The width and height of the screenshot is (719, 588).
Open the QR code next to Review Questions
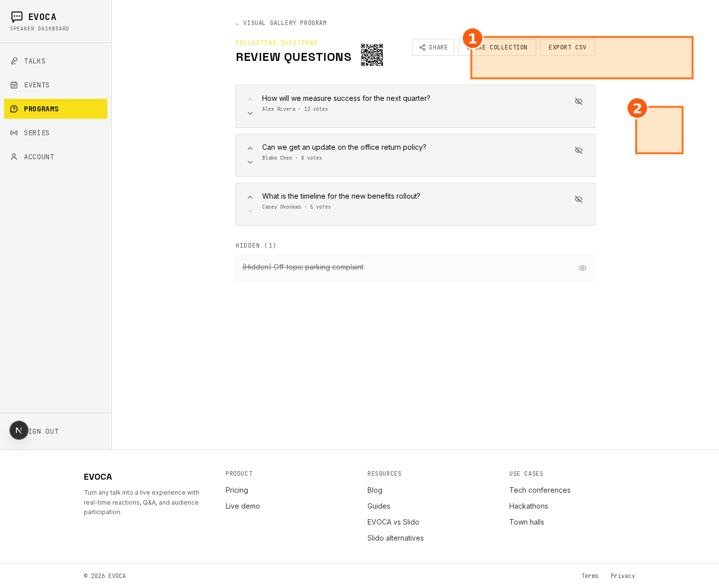tap(372, 55)
